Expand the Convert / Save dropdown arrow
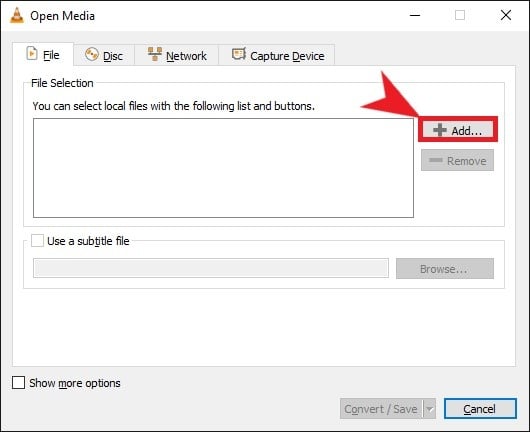 pyautogui.click(x=429, y=409)
